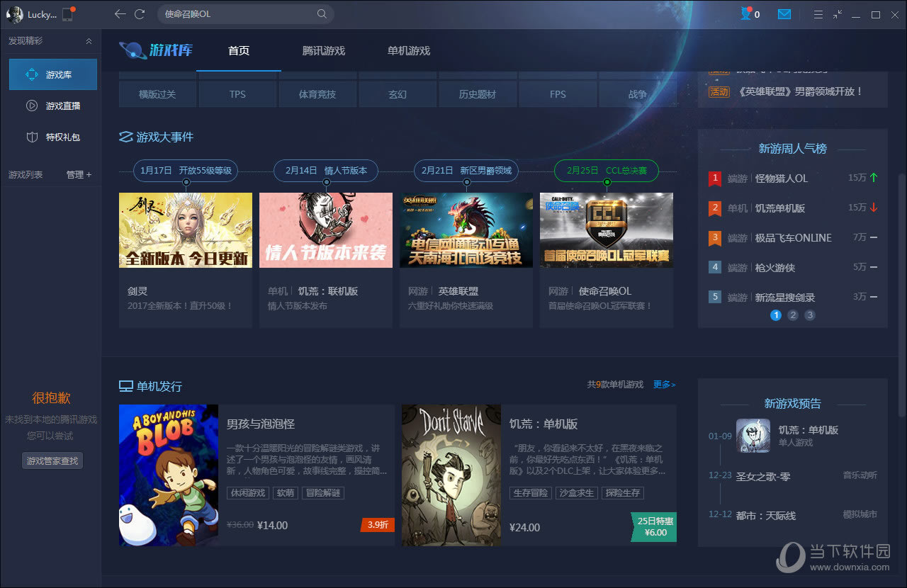907x588 pixels.
Task: Click the search magnifier icon
Action: tap(322, 14)
